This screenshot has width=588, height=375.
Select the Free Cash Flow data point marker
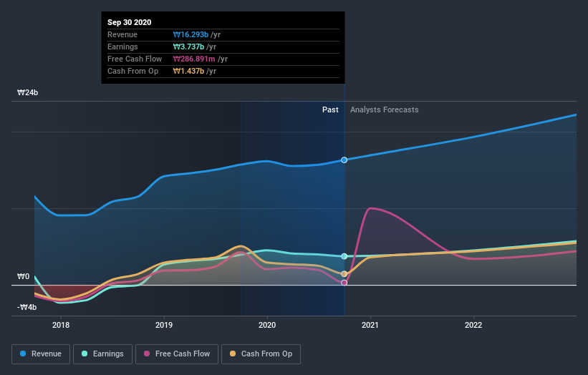(344, 283)
